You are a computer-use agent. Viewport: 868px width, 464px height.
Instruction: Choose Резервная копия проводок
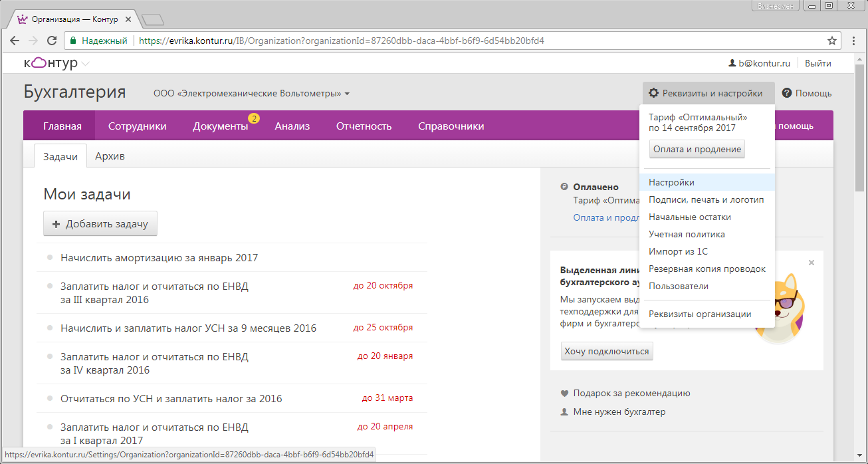point(707,269)
